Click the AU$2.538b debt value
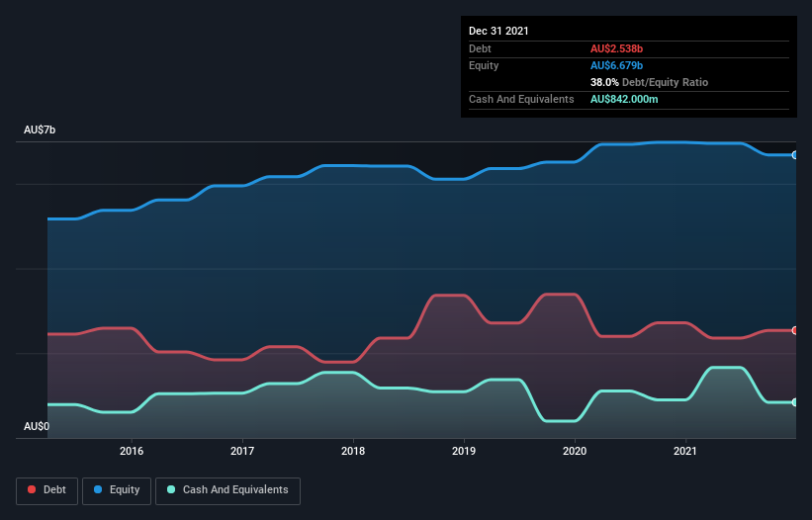 pos(617,48)
